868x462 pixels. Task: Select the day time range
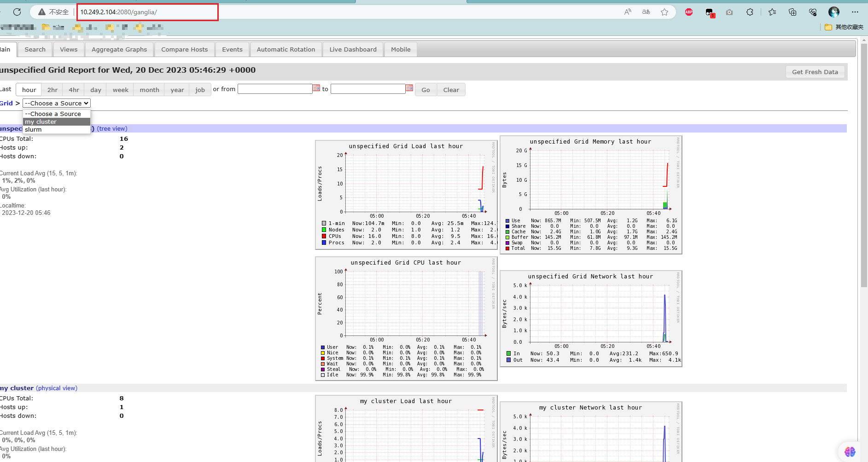click(x=96, y=90)
